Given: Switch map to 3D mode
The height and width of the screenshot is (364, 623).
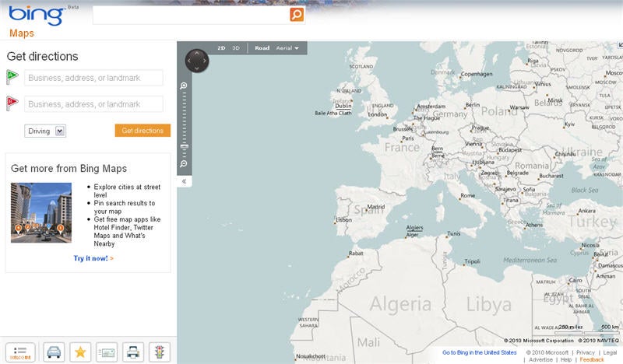Looking at the screenshot, I should [236, 48].
